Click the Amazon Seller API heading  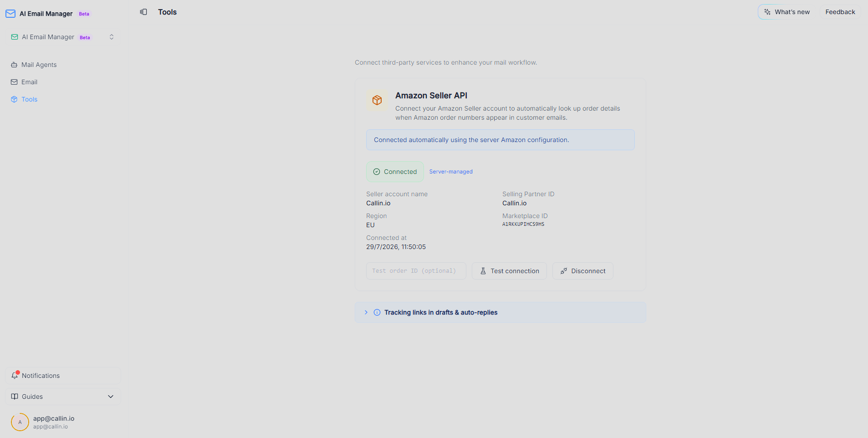(x=431, y=96)
